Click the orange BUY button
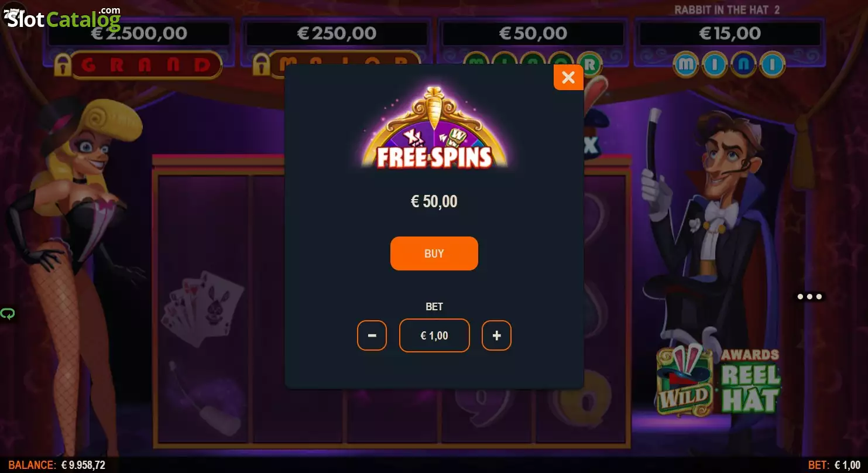Screen dimensions: 868x473 (x=434, y=253)
